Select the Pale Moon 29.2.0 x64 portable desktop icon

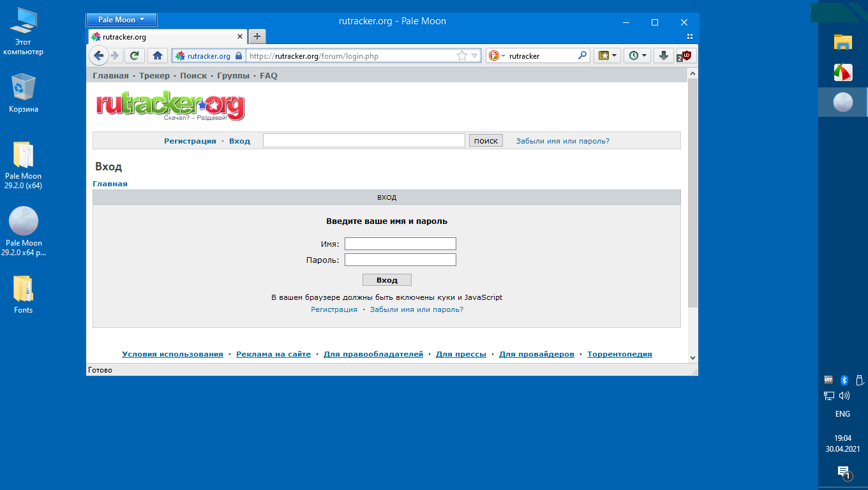click(x=23, y=231)
